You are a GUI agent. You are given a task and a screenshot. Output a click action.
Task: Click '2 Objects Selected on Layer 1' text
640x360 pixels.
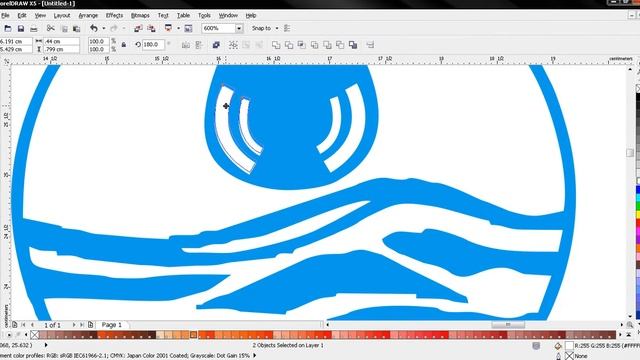(x=288, y=345)
